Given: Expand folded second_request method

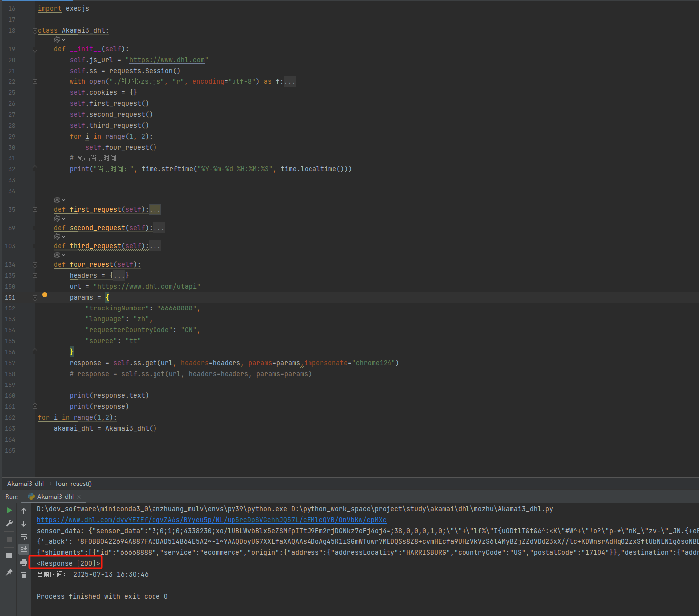Looking at the screenshot, I should coord(35,228).
